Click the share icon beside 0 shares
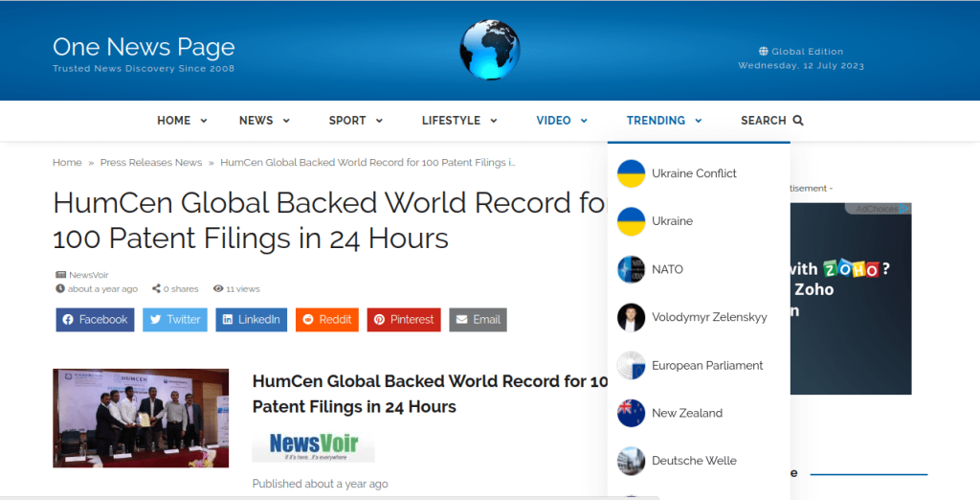Viewport: 980px width, 500px height. [156, 288]
